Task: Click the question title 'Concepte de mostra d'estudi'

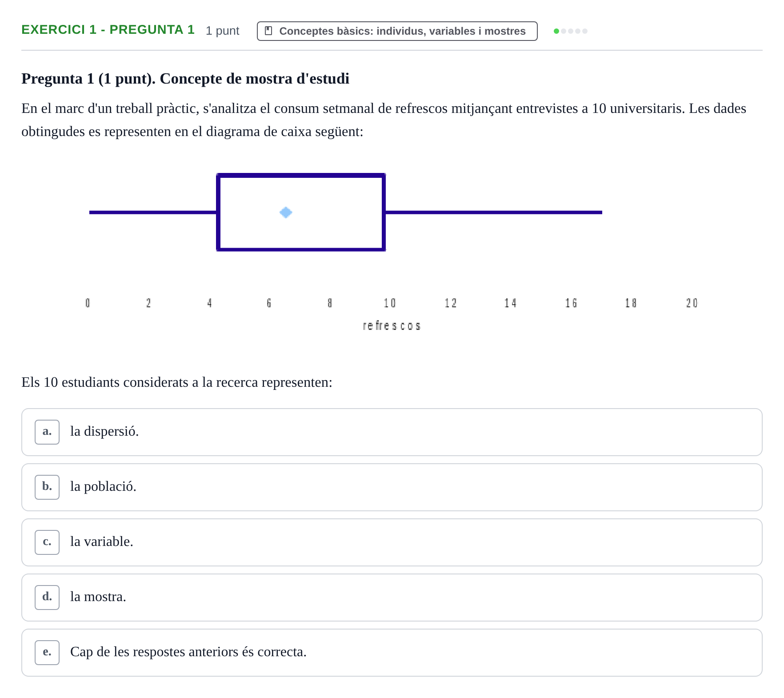Action: click(x=255, y=79)
